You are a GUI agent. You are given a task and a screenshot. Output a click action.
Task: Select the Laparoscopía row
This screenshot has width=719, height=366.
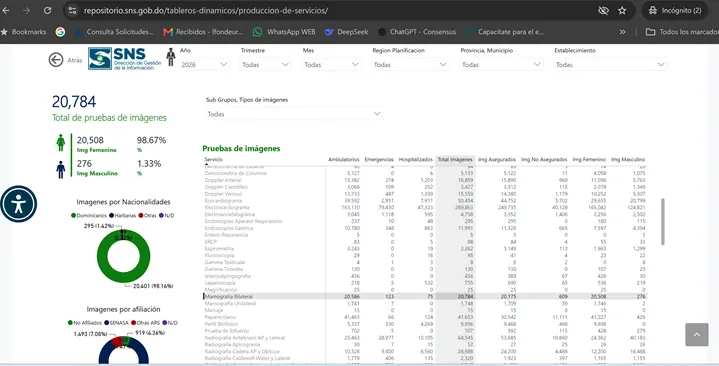[425, 283]
